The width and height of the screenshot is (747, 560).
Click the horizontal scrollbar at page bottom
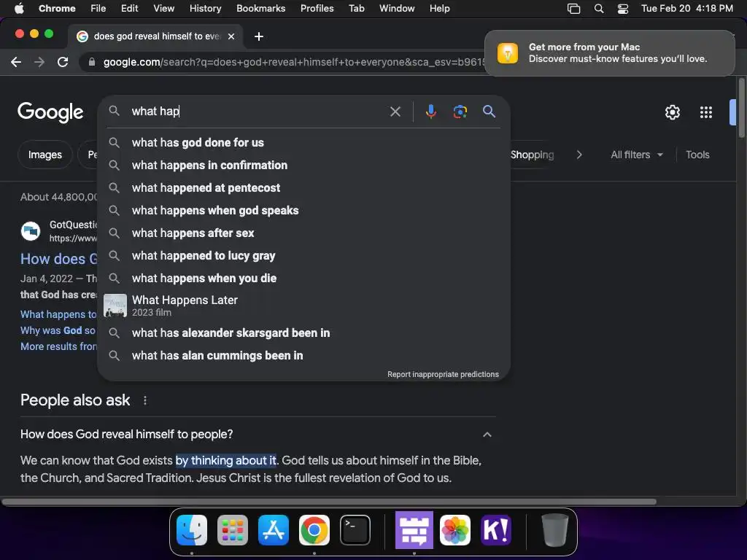pyautogui.click(x=329, y=502)
